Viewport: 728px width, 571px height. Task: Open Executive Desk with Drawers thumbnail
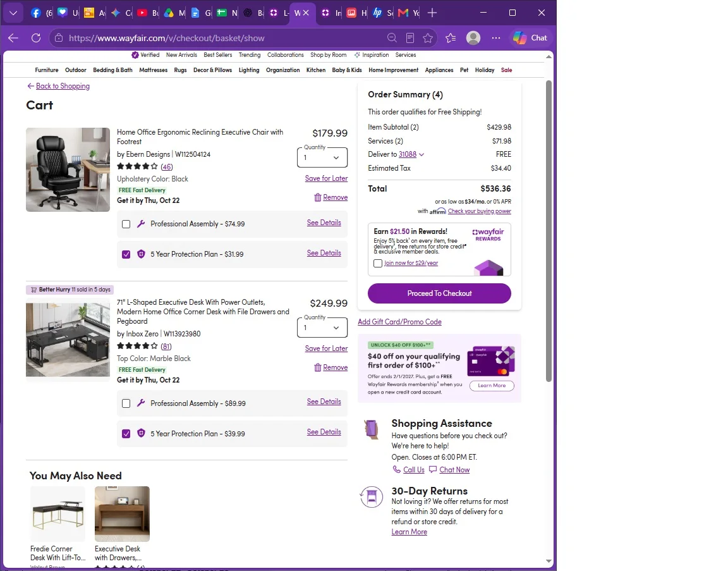click(x=122, y=514)
